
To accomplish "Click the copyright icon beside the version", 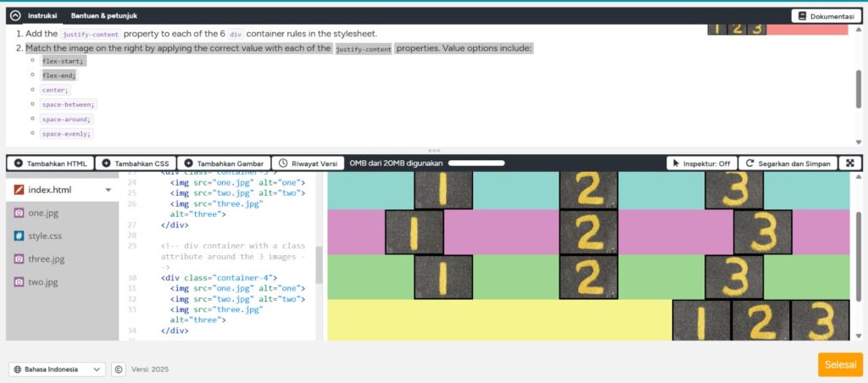I will 119,369.
